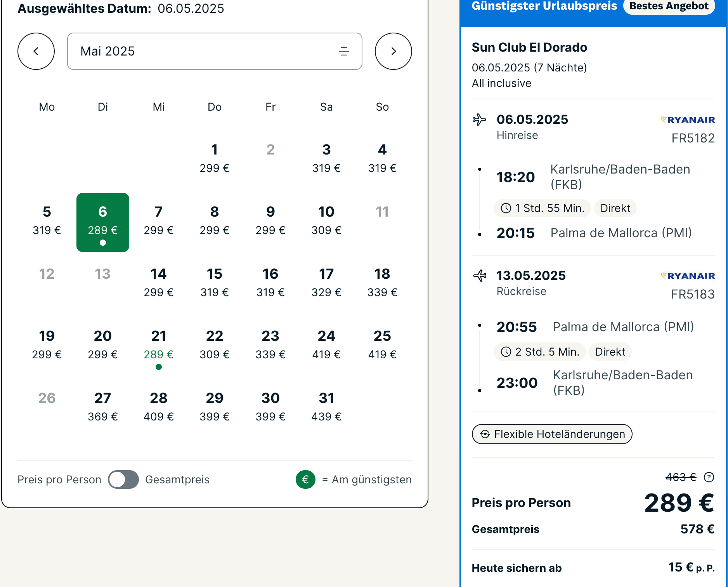Select May 17 priced at 329 €
This screenshot has width=728, height=587.
tap(326, 283)
